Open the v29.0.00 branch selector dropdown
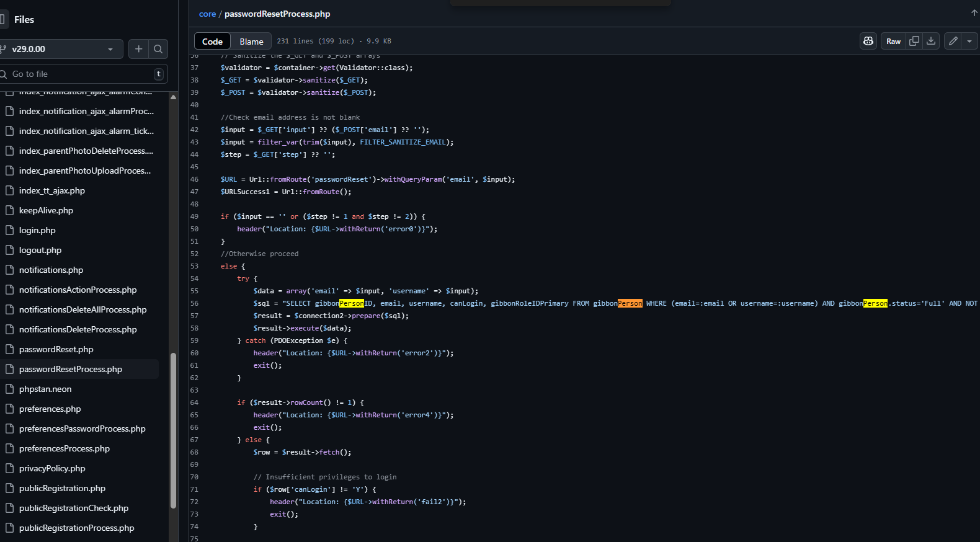This screenshot has height=542, width=980. [x=60, y=49]
